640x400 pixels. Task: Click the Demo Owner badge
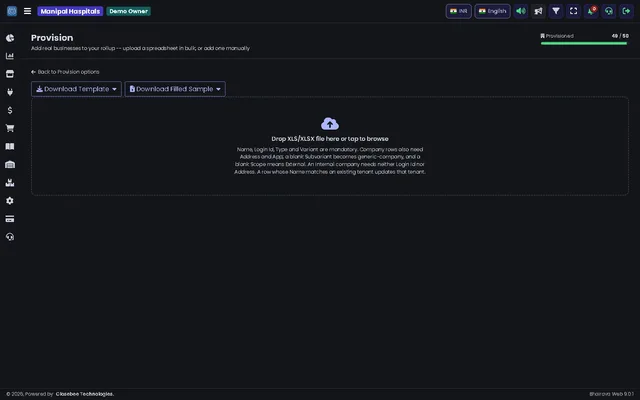pyautogui.click(x=129, y=11)
